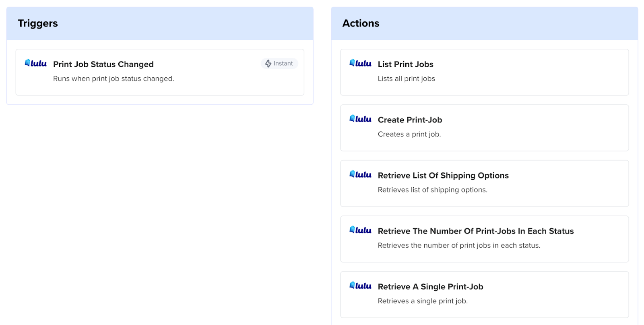The height and width of the screenshot is (325, 644).
Task: Open the Retrieve A Single Print-Job title
Action: coord(430,287)
